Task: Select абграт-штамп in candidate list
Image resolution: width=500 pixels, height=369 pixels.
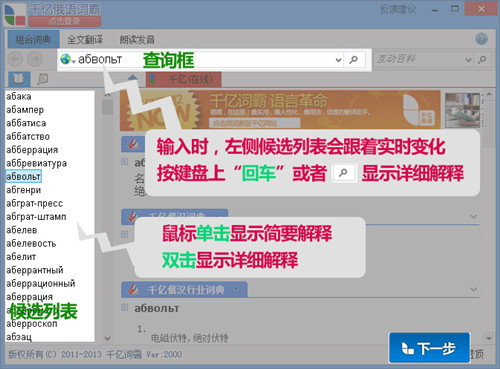Action: [36, 217]
